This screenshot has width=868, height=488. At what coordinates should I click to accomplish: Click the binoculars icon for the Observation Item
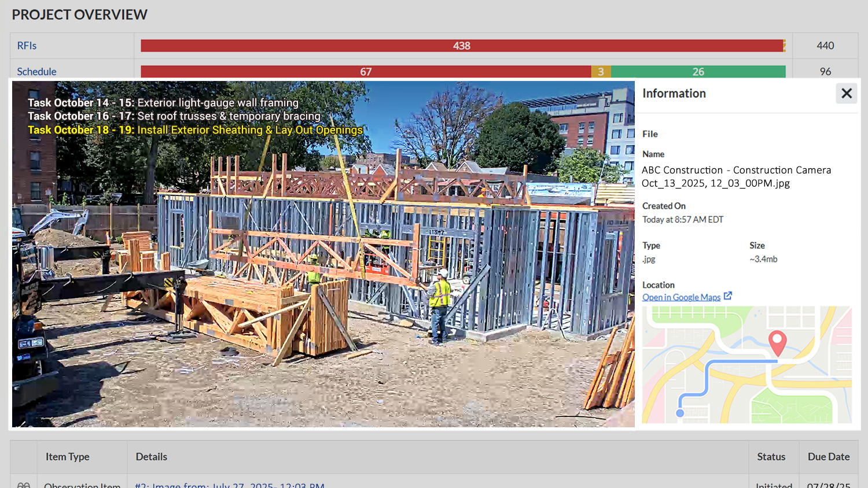pyautogui.click(x=24, y=485)
